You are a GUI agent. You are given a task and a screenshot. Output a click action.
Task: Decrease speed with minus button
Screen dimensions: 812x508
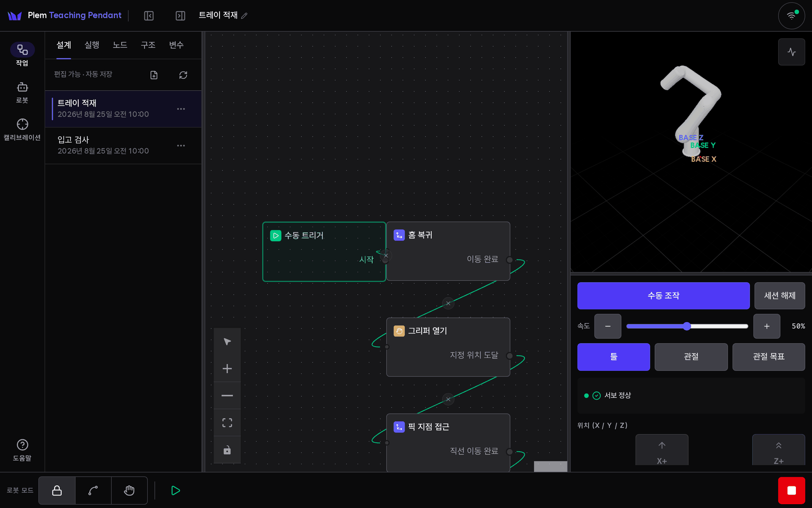coord(607,326)
